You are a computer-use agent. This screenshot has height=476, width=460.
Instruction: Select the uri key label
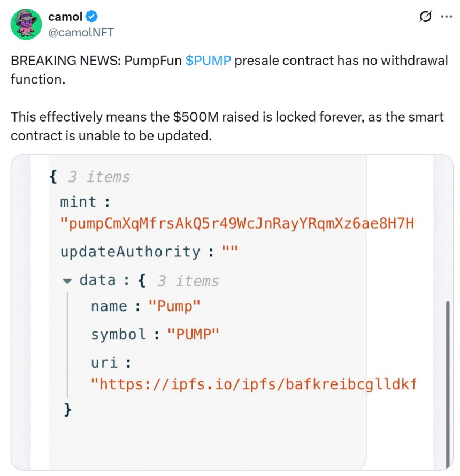104,362
